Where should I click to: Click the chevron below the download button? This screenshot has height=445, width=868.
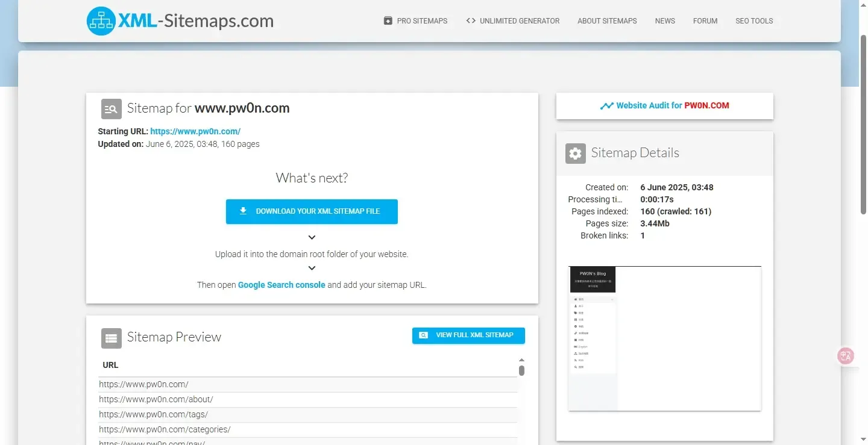pos(312,238)
